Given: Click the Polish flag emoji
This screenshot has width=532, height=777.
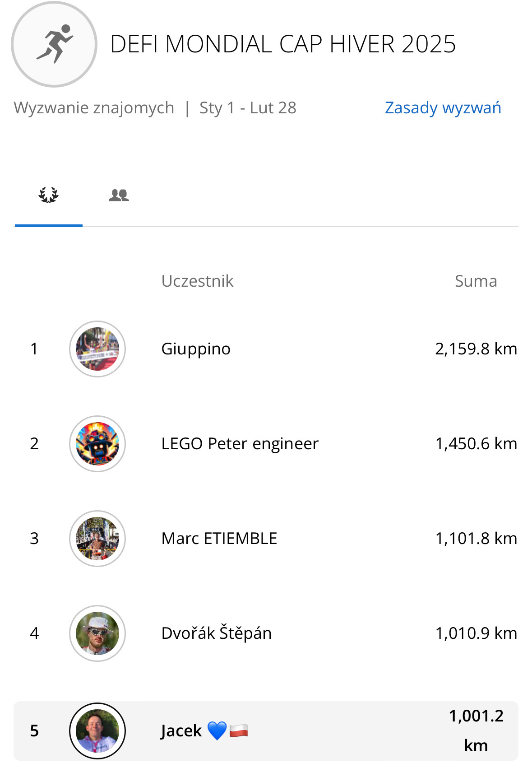Looking at the screenshot, I should 239,731.
